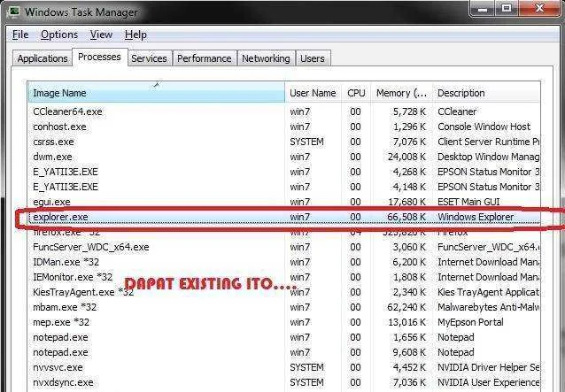Sort by Memory column header

tap(401, 93)
